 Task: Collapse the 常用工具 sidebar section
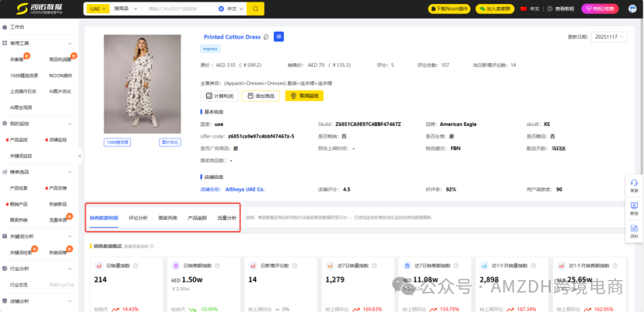coord(71,43)
